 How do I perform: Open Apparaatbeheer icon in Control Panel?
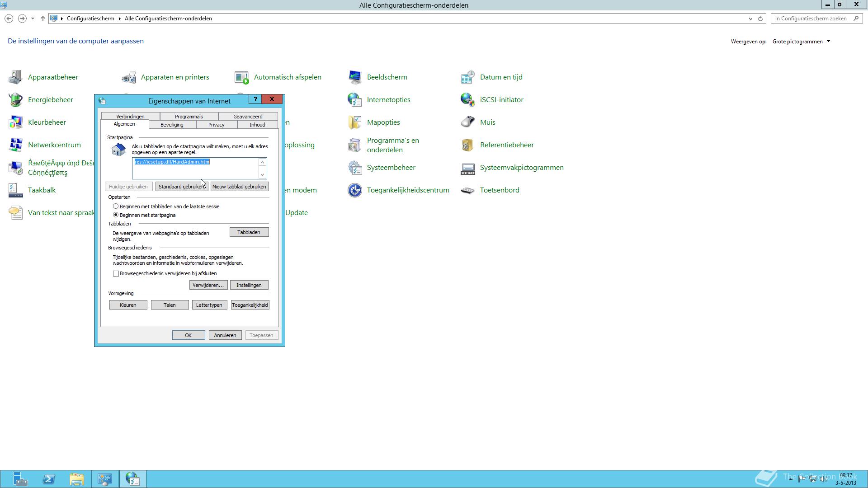click(15, 77)
